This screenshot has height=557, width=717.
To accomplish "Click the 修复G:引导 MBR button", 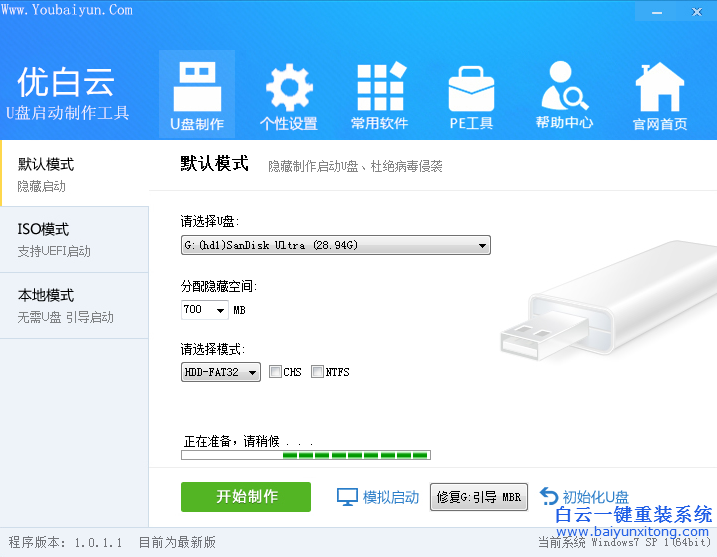I will 479,497.
